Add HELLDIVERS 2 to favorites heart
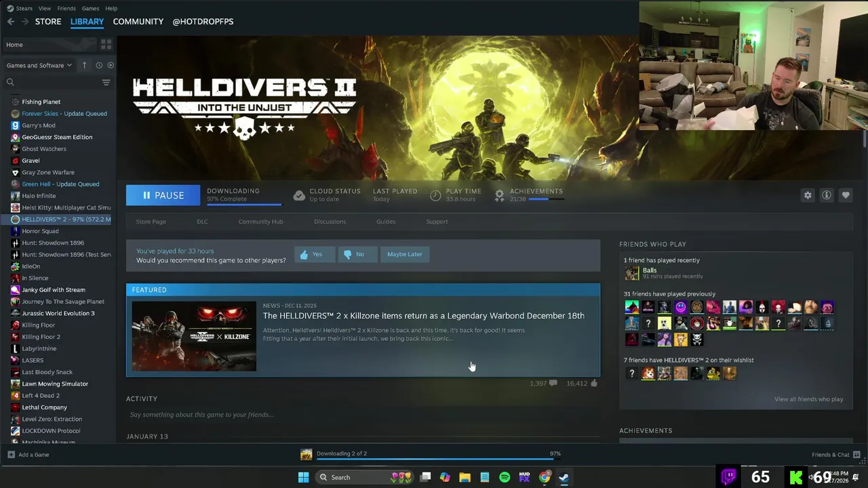The width and height of the screenshot is (868, 488). click(846, 195)
